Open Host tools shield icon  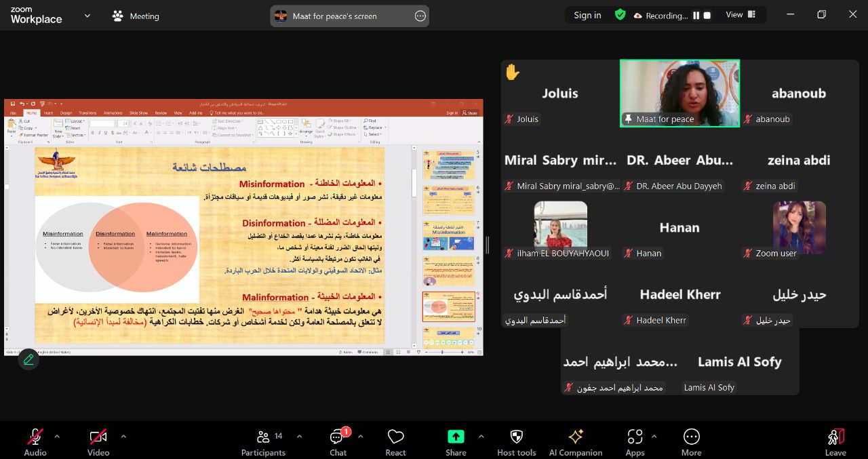coord(516,437)
